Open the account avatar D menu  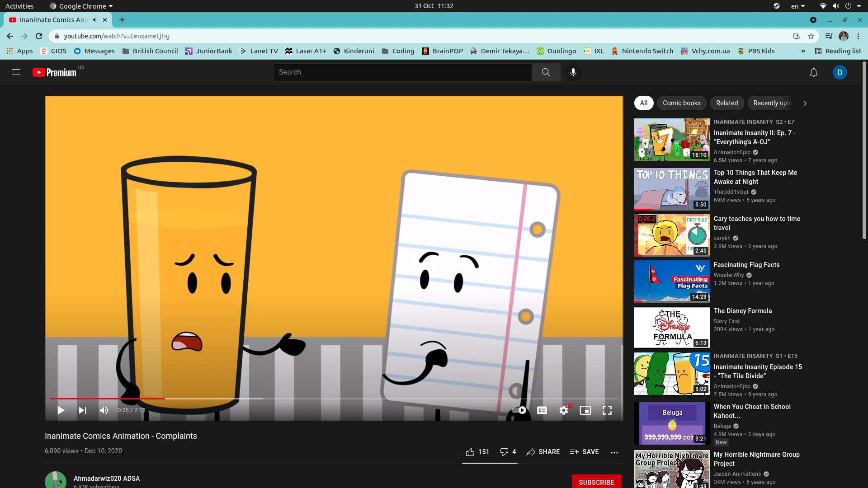[x=840, y=72]
